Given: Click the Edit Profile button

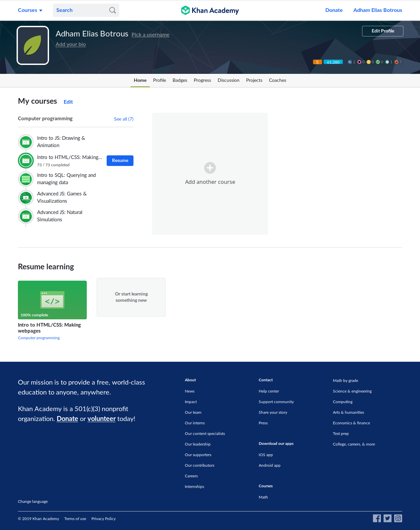Looking at the screenshot, I should tap(383, 31).
